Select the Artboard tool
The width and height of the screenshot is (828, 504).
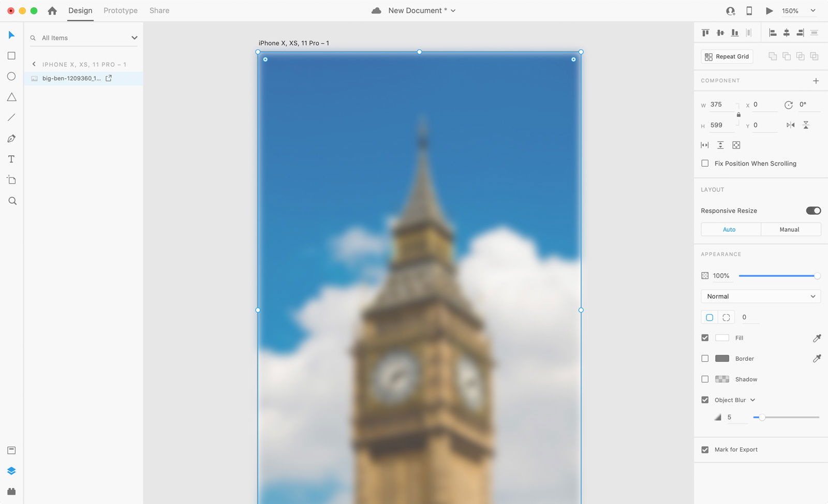(11, 180)
